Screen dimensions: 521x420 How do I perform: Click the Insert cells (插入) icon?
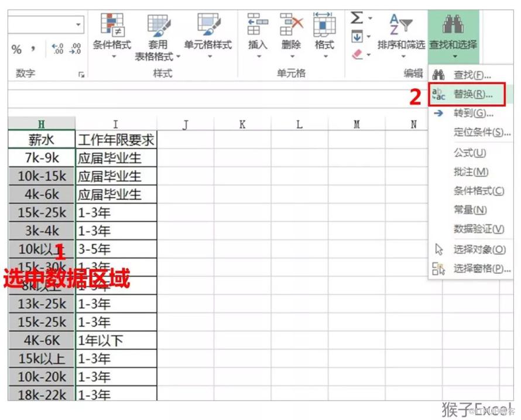[258, 24]
